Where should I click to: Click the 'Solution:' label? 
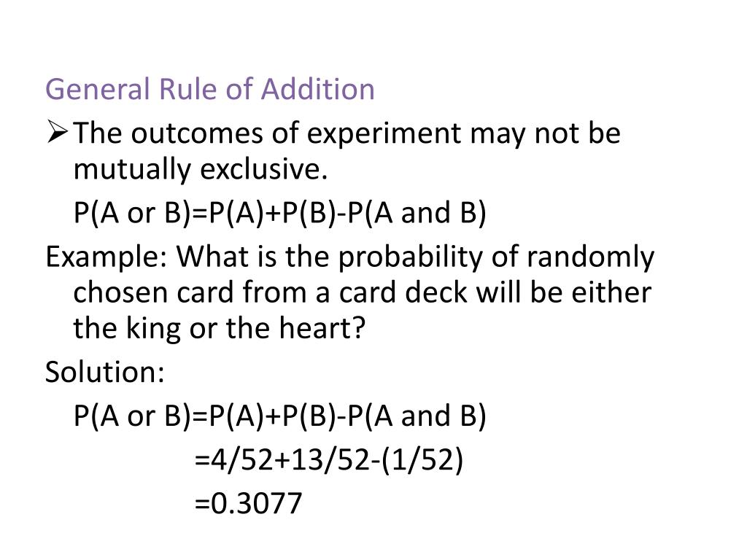pyautogui.click(x=105, y=371)
